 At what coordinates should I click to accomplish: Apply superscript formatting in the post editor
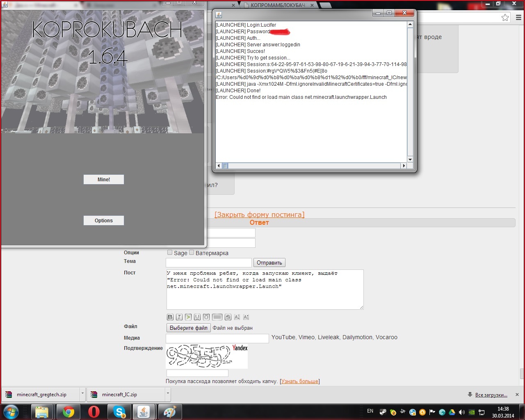(237, 317)
